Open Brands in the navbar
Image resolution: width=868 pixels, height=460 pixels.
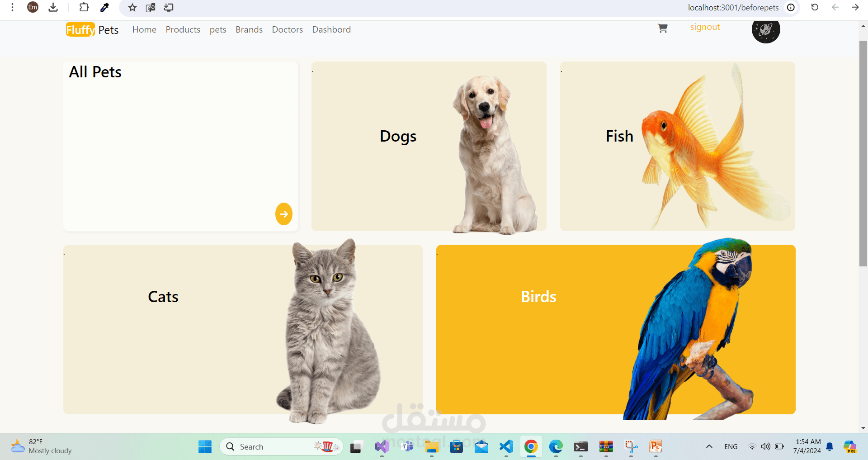coord(249,29)
